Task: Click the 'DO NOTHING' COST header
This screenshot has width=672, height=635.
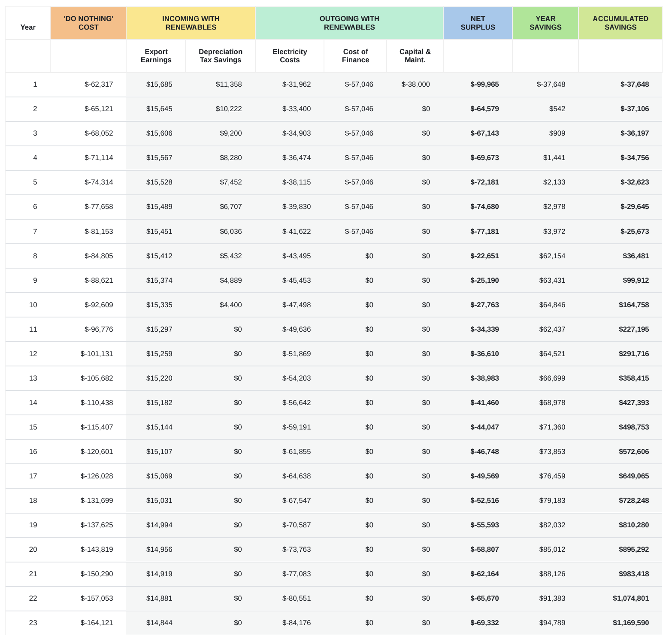Action: pyautogui.click(x=88, y=23)
